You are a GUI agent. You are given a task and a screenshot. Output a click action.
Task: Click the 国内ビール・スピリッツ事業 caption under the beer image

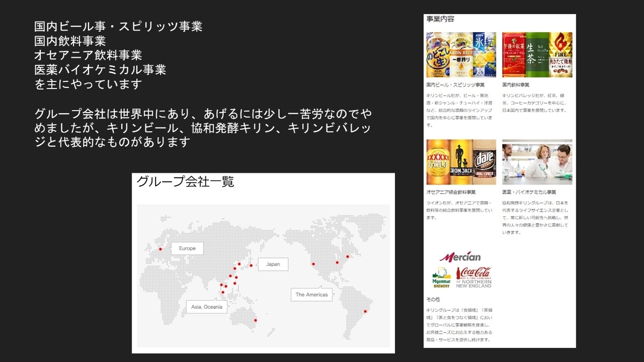point(455,85)
